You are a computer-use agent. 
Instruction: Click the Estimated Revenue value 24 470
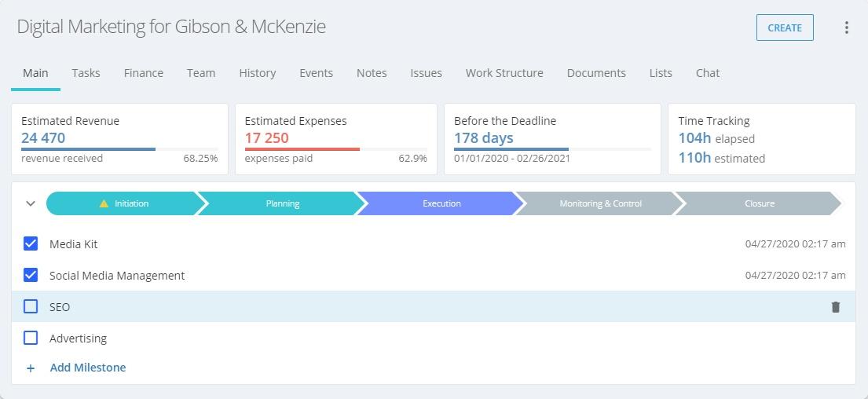click(x=43, y=137)
